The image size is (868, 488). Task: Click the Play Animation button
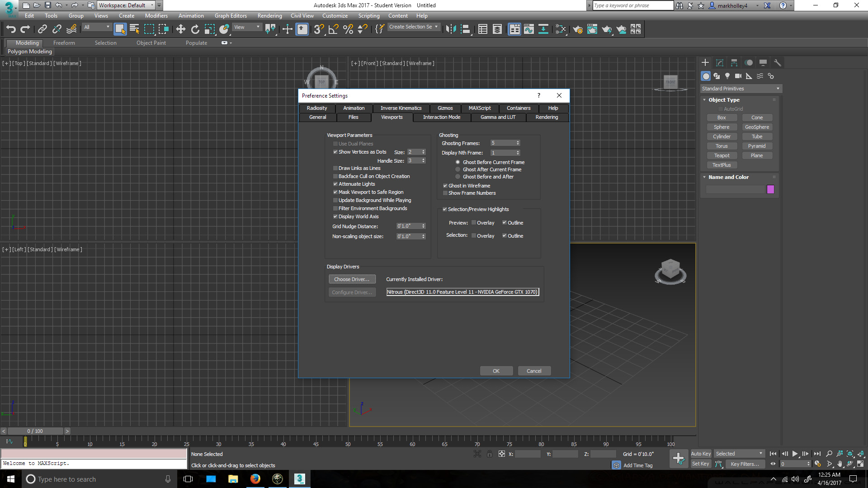pos(795,454)
